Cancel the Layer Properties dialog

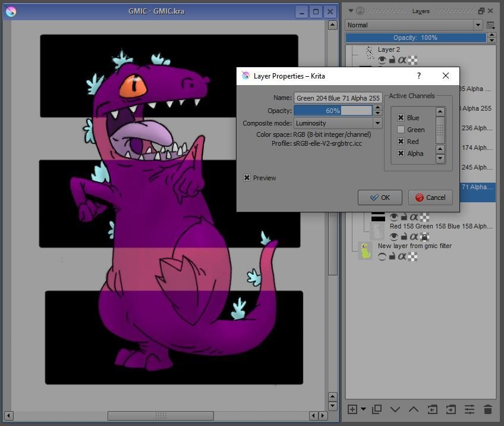point(430,198)
